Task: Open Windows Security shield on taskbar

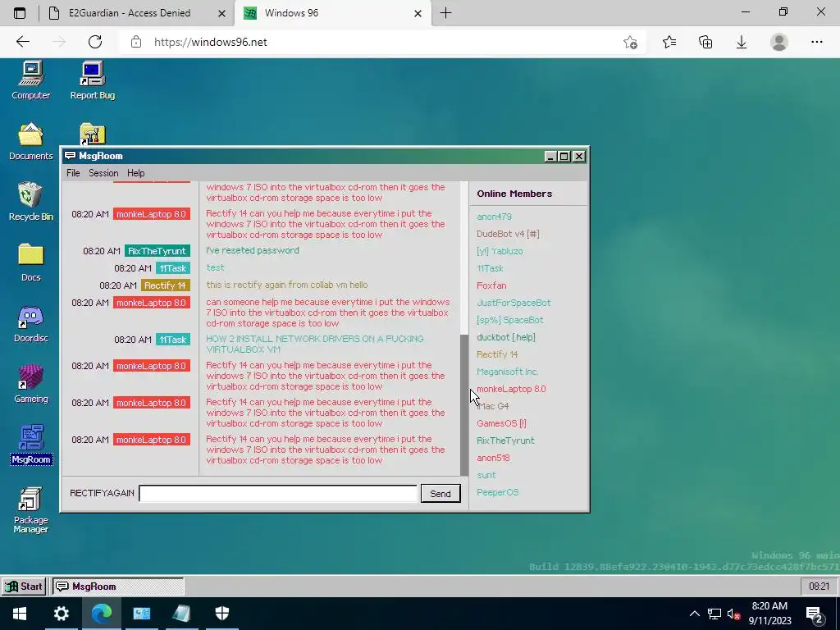Action: click(x=221, y=614)
